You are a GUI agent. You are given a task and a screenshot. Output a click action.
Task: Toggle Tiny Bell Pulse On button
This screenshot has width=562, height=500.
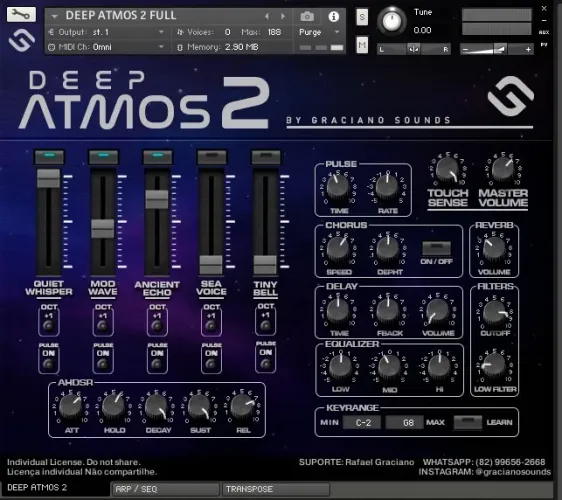(266, 363)
